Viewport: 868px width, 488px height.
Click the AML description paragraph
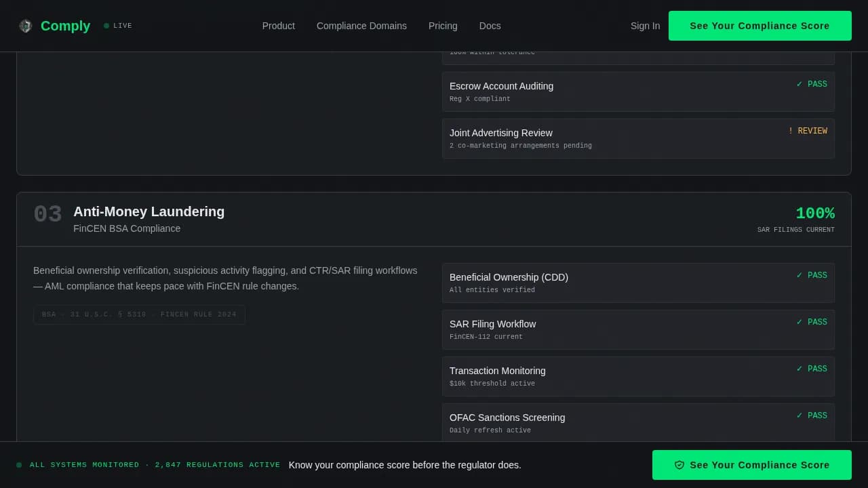click(x=225, y=279)
